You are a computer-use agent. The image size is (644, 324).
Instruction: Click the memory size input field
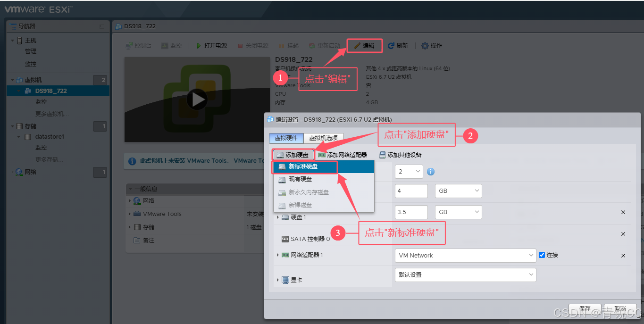coord(411,191)
